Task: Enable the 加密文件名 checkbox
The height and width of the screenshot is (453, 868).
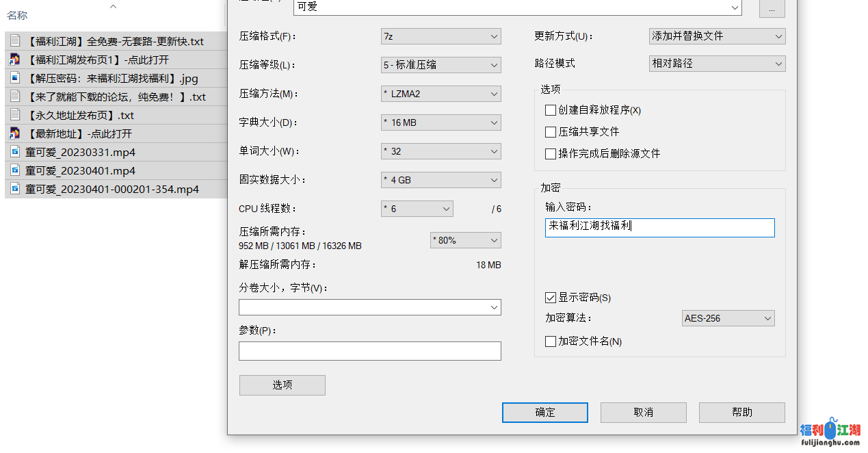Action: point(551,341)
